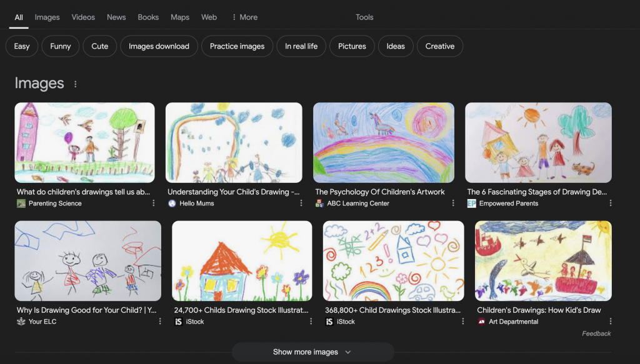Open Empowered Parents result options menu
Screen dimensions: 640x364
pos(611,204)
